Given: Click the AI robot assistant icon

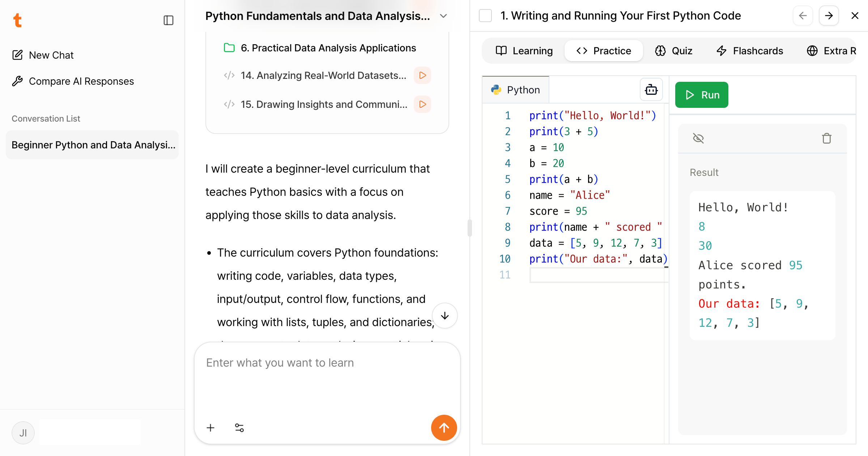Looking at the screenshot, I should click(x=651, y=89).
